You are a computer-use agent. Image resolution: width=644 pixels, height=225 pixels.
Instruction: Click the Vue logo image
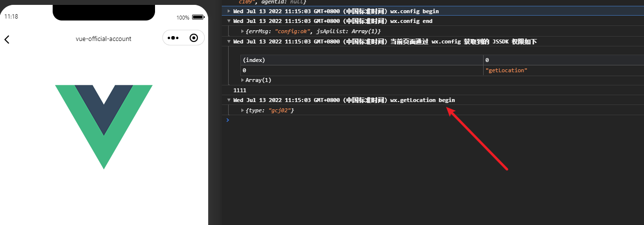point(104,127)
